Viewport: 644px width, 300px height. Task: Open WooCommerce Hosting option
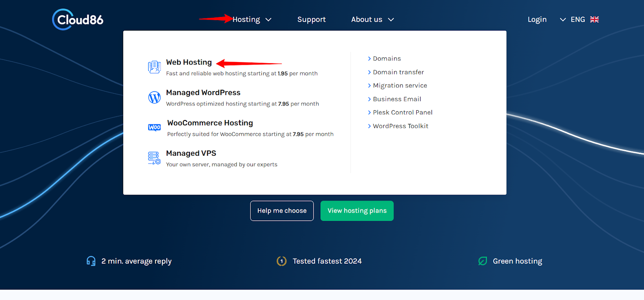pyautogui.click(x=210, y=123)
